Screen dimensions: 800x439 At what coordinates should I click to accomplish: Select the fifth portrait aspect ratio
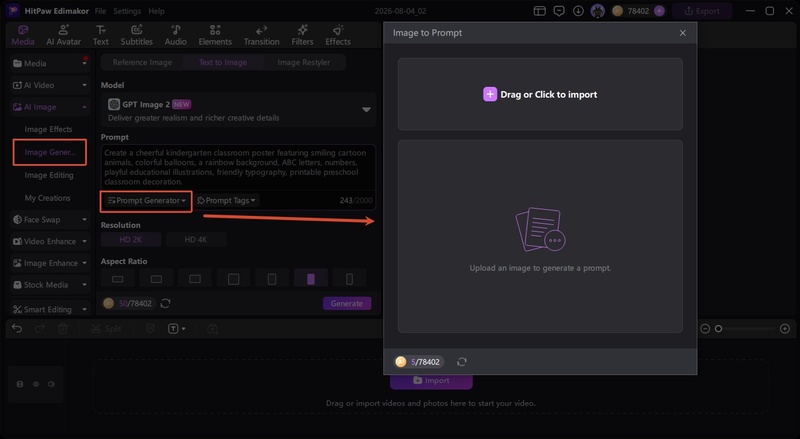[272, 279]
